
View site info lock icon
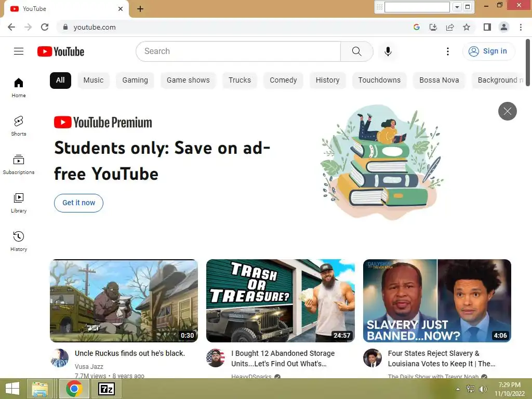65,27
